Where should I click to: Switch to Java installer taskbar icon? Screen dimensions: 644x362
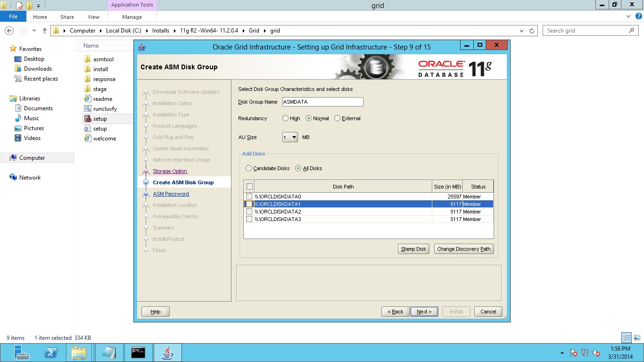point(167,353)
